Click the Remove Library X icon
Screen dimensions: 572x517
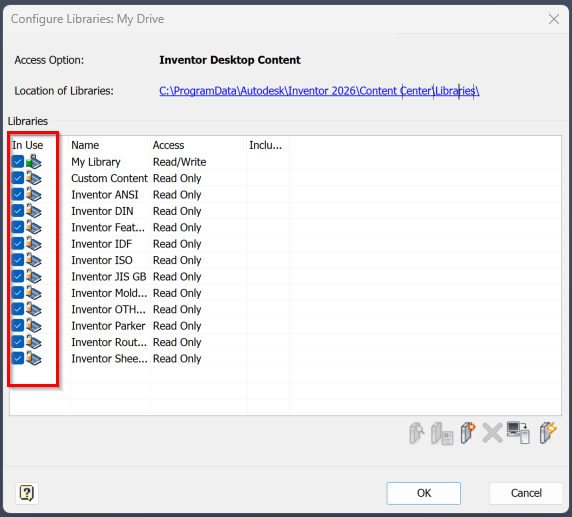tap(492, 433)
